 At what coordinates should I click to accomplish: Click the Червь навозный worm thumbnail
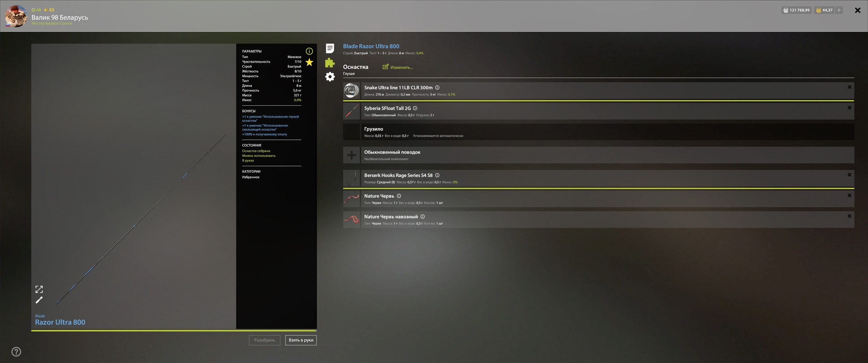351,220
